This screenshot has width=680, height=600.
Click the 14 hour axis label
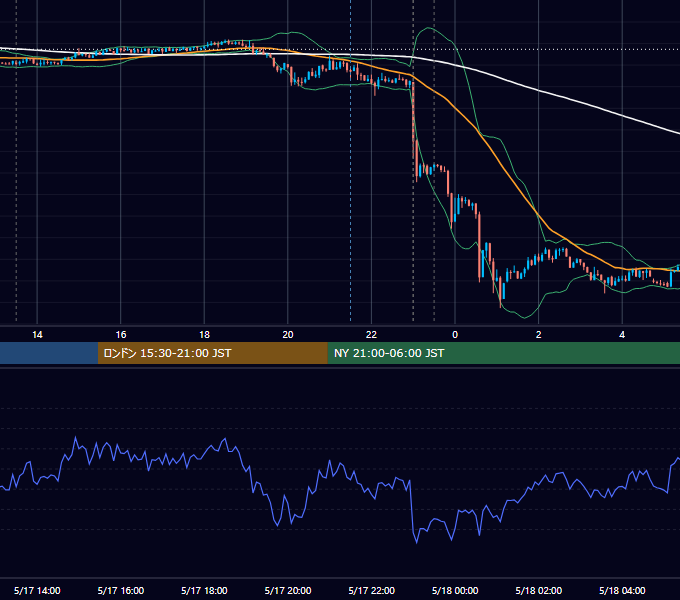coord(37,335)
